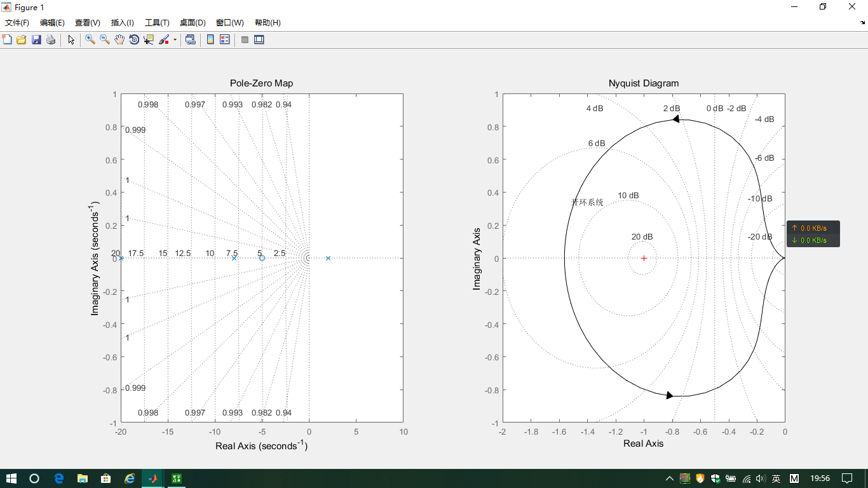Open the brush color dropdown arrow

click(175, 39)
